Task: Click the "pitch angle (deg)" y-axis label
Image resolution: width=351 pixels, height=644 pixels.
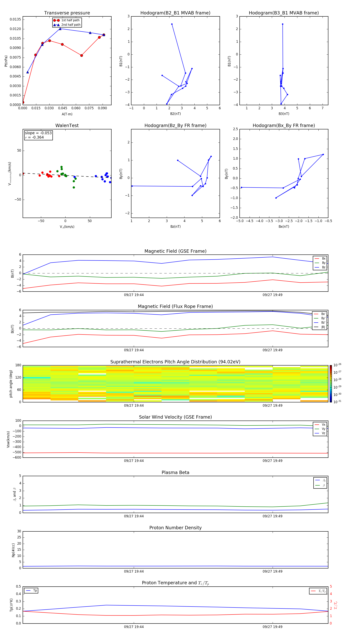Action: [x=11, y=384]
